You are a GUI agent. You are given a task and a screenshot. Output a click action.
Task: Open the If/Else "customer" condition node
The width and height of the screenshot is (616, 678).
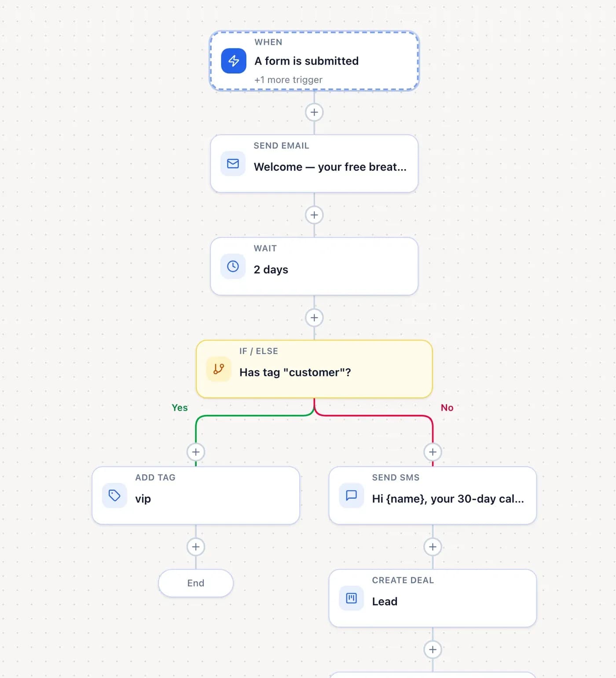pyautogui.click(x=314, y=369)
